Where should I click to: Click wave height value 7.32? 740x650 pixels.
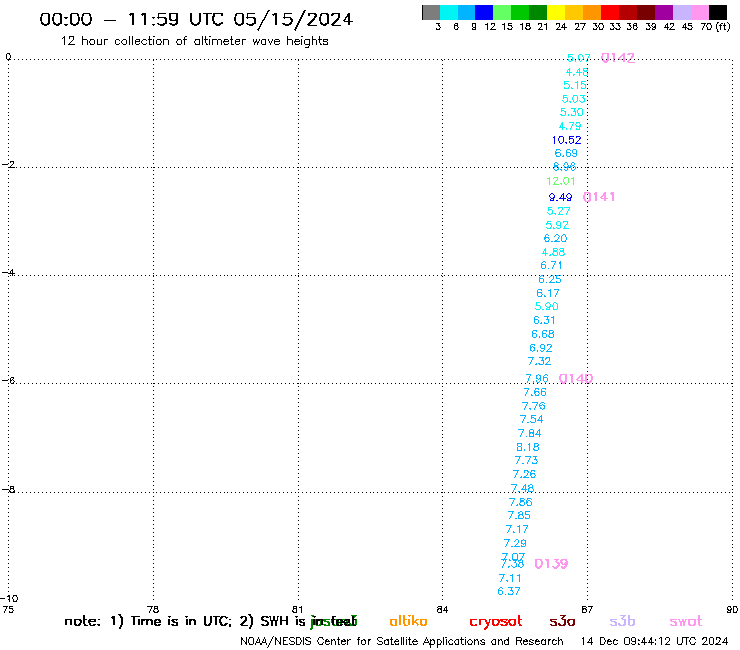point(539,361)
